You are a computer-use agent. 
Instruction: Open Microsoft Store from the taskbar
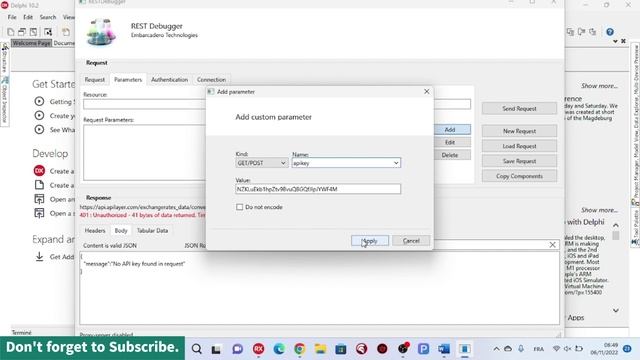(x=341, y=349)
